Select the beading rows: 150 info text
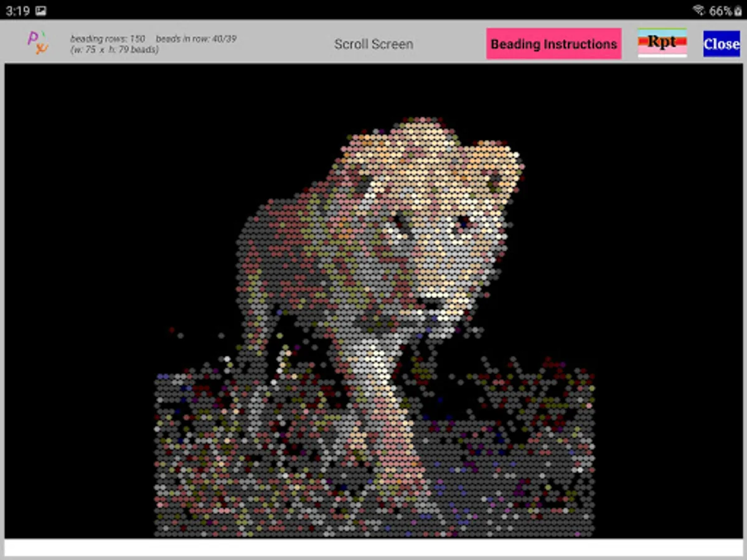The width and height of the screenshot is (747, 560). (x=108, y=39)
